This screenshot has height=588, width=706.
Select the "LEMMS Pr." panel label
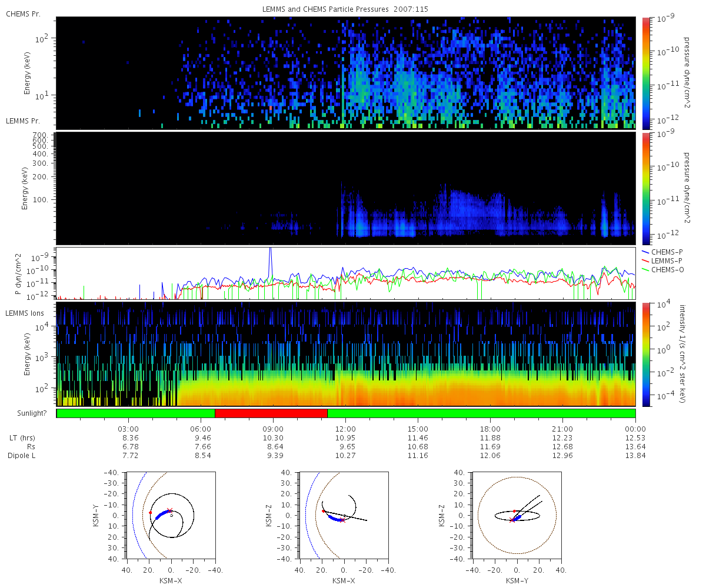coord(23,121)
